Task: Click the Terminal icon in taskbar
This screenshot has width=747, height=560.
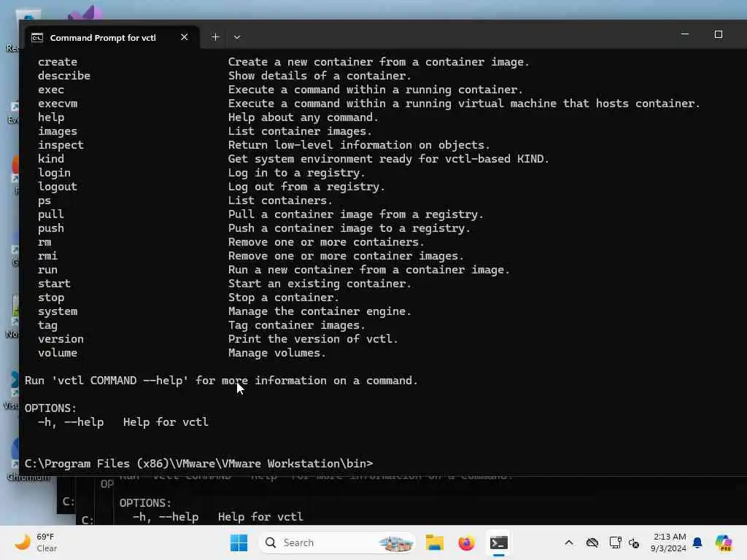Action: point(499,542)
